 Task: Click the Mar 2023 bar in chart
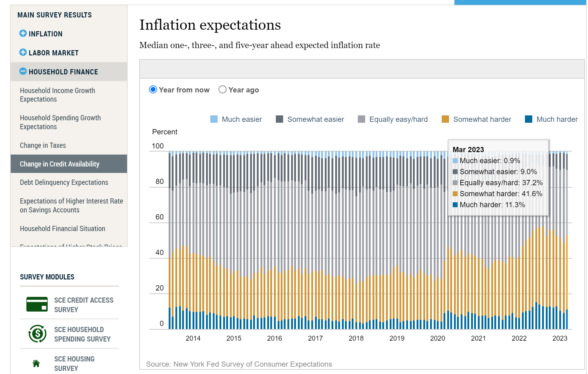coord(567,275)
